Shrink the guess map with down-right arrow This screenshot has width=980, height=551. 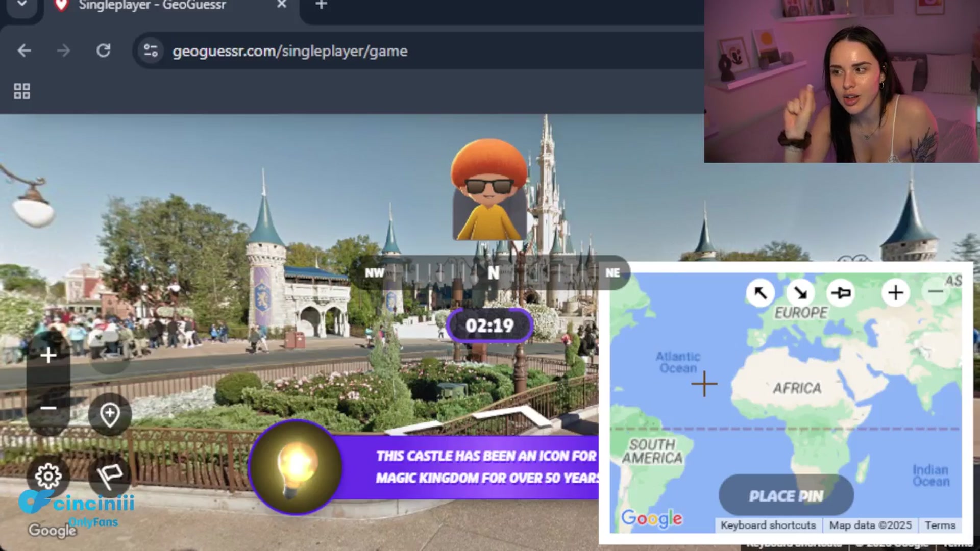point(800,293)
